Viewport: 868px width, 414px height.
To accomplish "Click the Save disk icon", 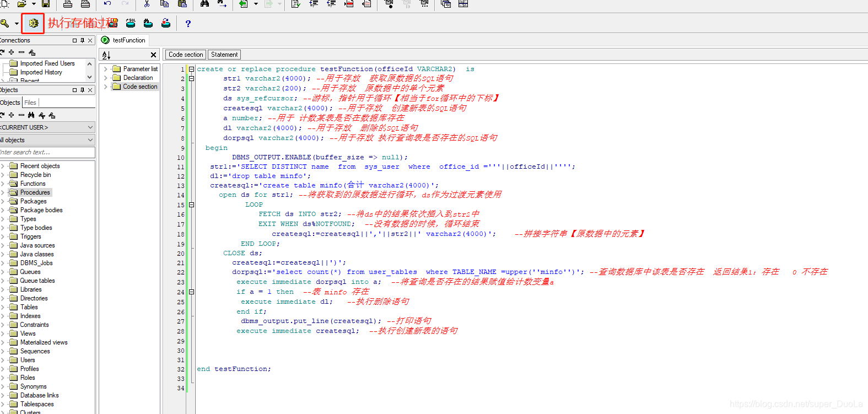I will 46,4.
